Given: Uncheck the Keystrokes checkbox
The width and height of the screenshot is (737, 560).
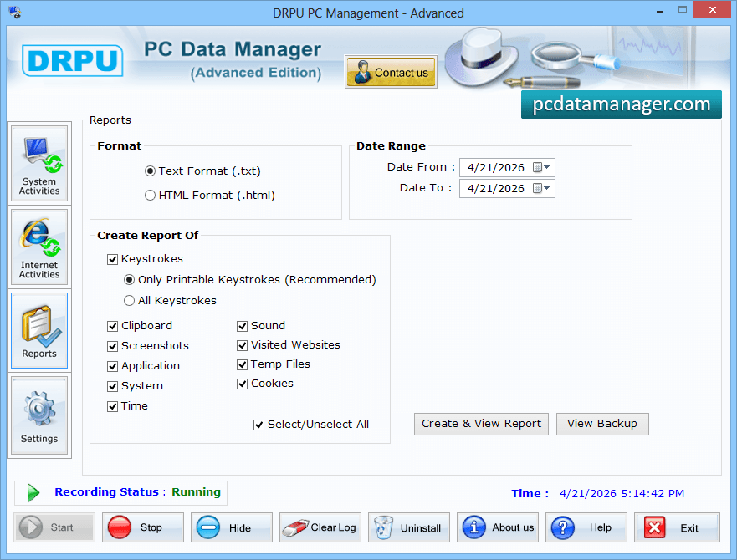Looking at the screenshot, I should tap(112, 259).
